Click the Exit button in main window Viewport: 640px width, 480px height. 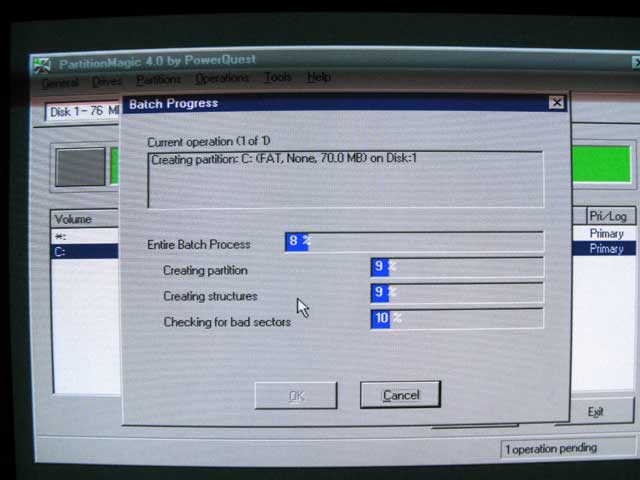(x=595, y=411)
